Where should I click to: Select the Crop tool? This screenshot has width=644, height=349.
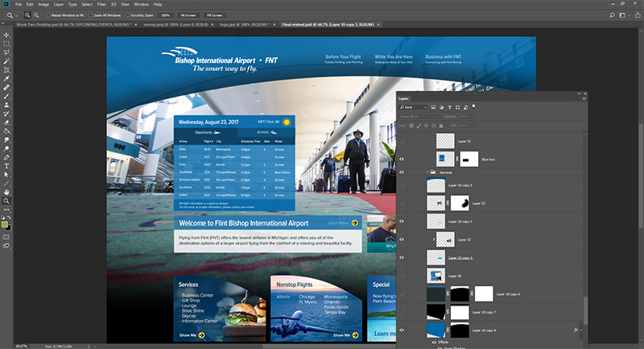tap(6, 70)
